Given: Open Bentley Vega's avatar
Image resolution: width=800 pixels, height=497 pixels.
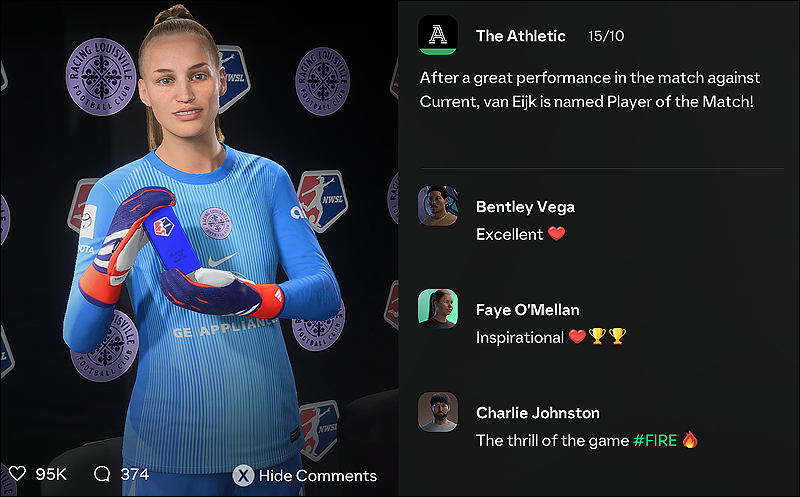Looking at the screenshot, I should click(438, 206).
